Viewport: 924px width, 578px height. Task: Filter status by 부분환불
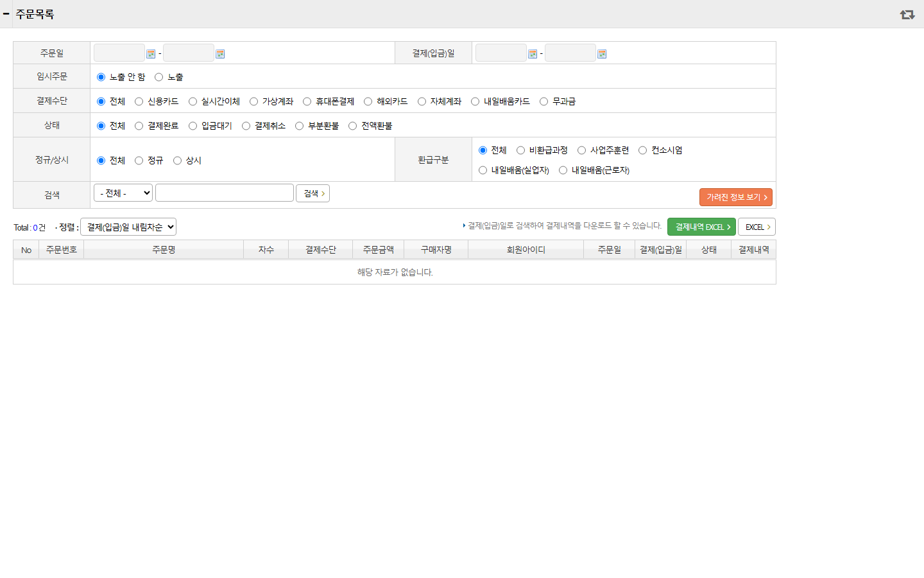click(299, 126)
